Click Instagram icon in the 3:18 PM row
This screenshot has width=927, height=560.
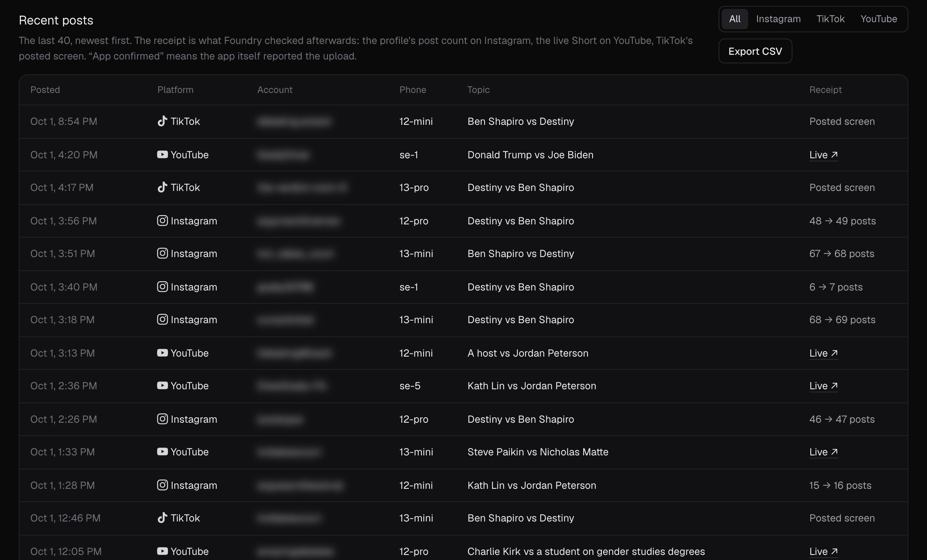162,319
